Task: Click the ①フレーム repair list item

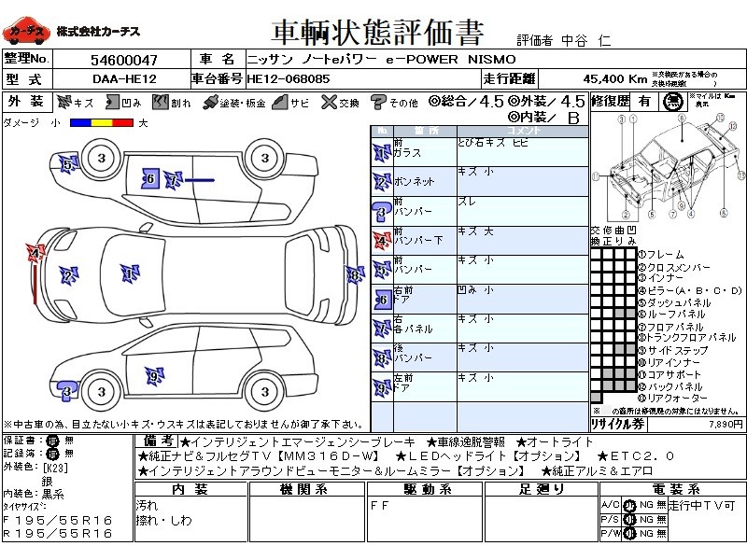Action: coord(661,255)
